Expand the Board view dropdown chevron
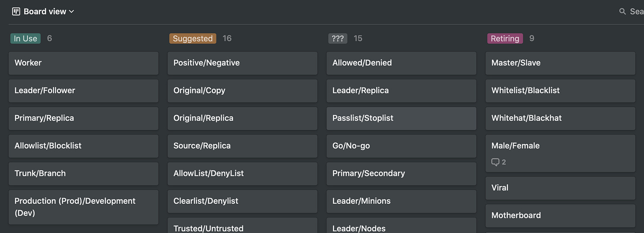This screenshot has width=644, height=233. 72,11
